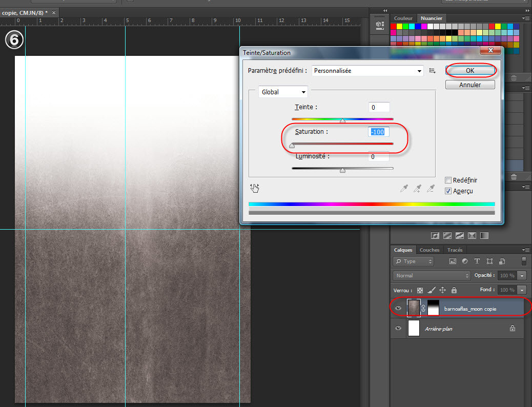This screenshot has height=407, width=532.
Task: Click the layer mask link chain icon
Action: (423, 309)
